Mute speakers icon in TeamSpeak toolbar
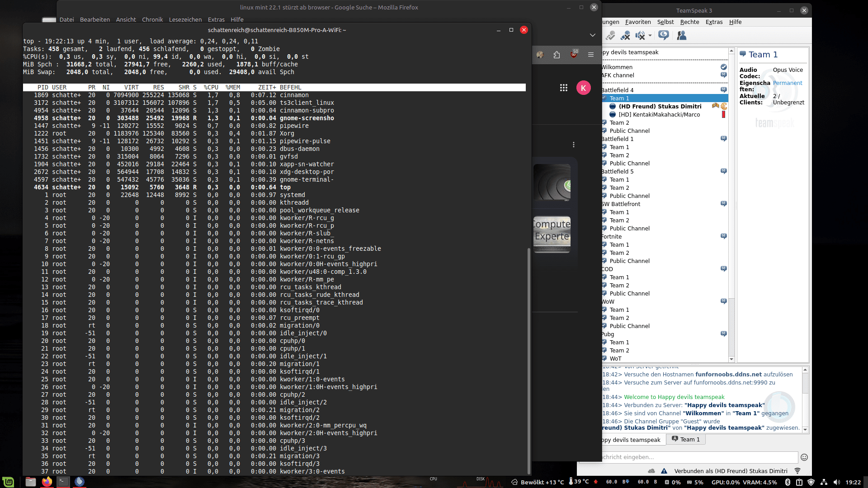The height and width of the screenshot is (488, 868). [640, 35]
